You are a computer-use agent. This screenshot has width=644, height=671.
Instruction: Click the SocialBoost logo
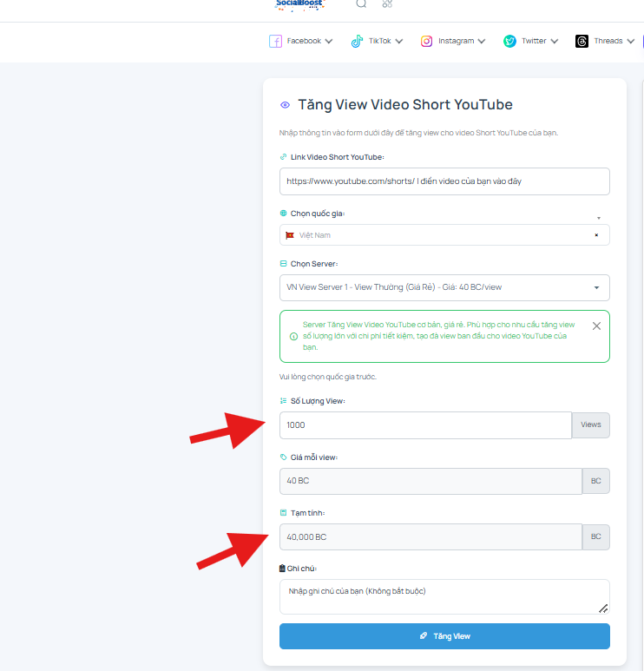coord(299,5)
